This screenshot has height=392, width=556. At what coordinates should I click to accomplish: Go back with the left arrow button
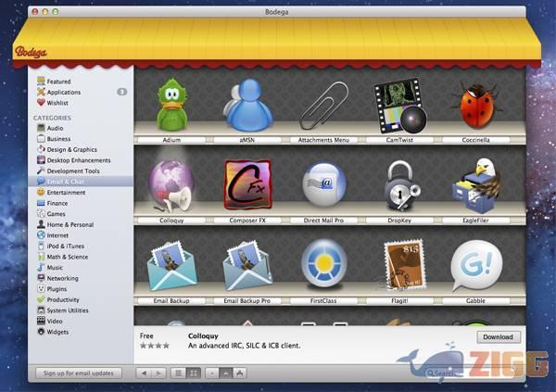pos(144,373)
